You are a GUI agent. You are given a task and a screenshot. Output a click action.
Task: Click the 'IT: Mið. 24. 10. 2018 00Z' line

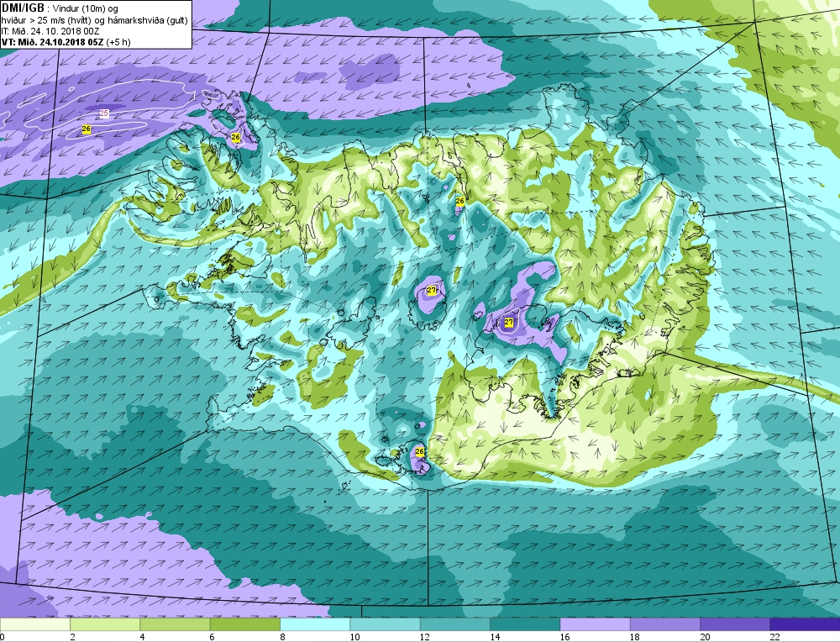click(x=50, y=31)
